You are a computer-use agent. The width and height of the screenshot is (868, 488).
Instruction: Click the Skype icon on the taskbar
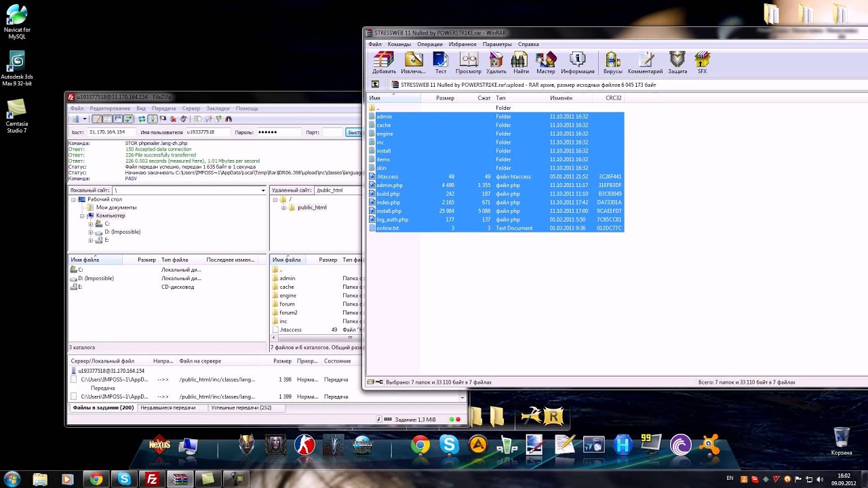[124, 479]
